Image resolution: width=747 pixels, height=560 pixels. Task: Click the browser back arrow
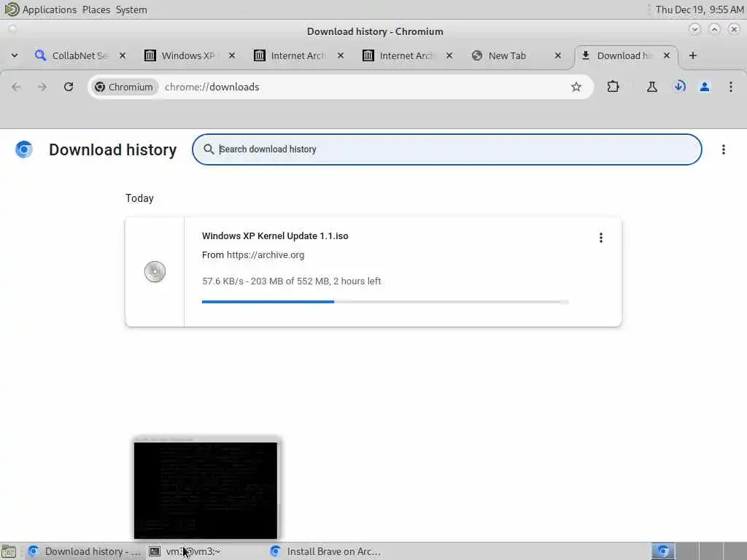16,87
